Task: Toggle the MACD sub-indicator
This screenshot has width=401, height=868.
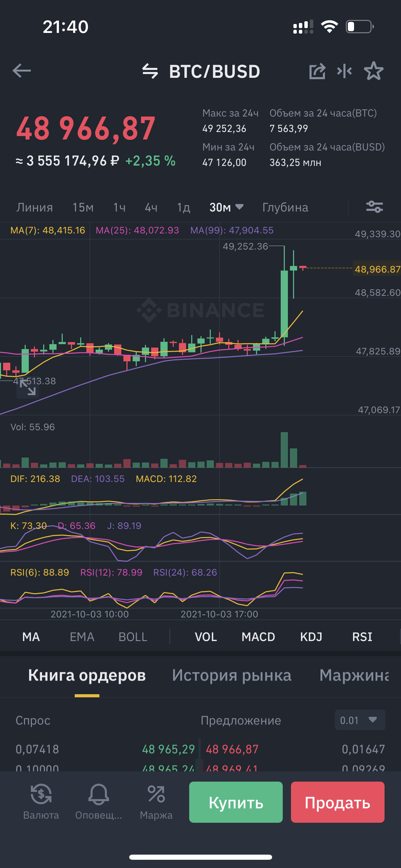Action: coord(258,637)
